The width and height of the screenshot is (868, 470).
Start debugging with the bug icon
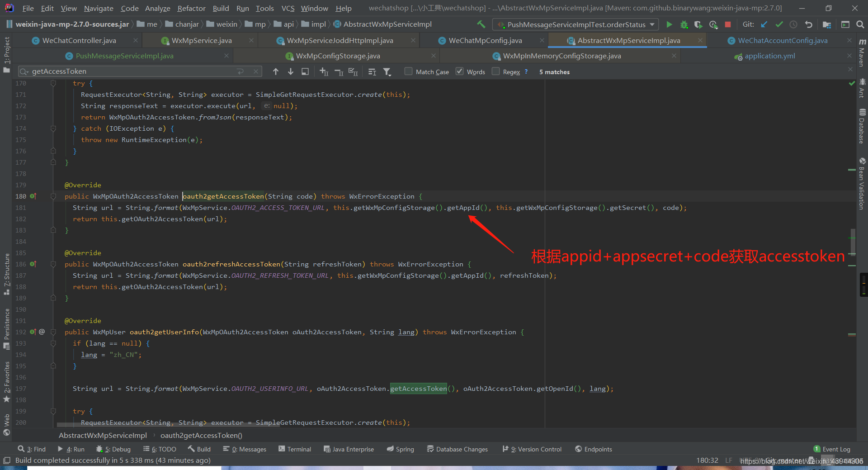tap(684, 24)
